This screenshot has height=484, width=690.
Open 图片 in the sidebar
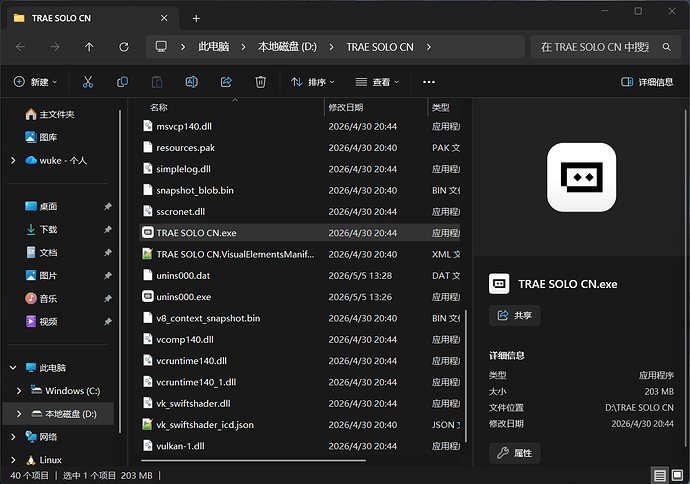pos(41,275)
